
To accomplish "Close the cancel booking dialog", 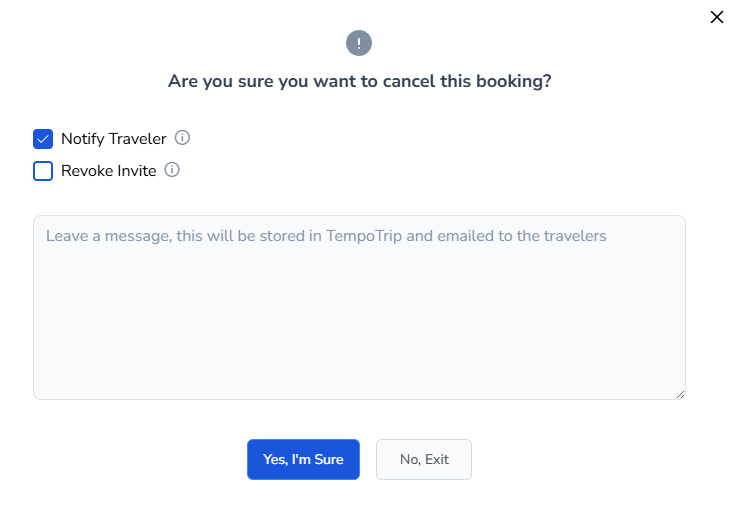I will click(716, 17).
